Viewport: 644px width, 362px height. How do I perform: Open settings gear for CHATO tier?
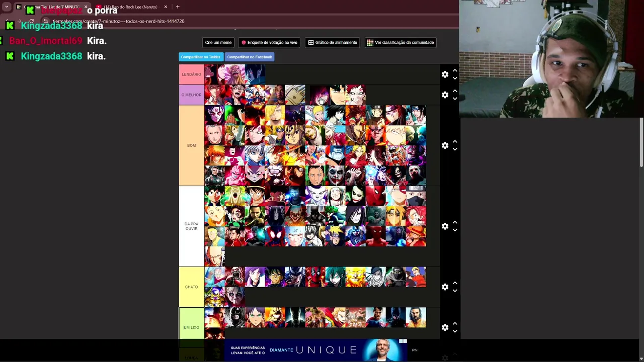(445, 287)
